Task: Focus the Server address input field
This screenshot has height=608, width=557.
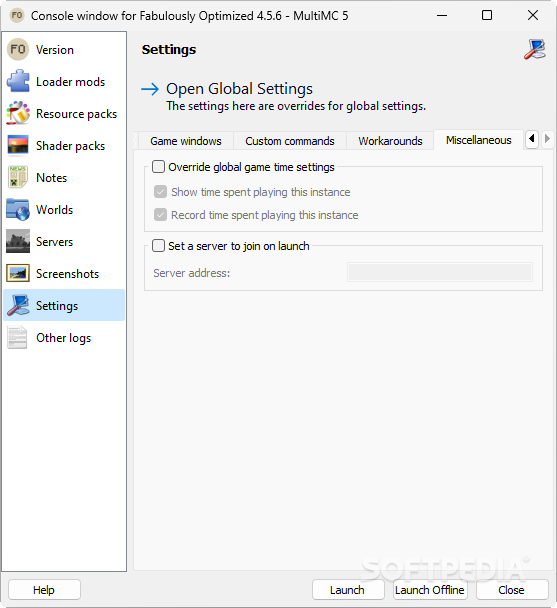Action: tap(440, 272)
